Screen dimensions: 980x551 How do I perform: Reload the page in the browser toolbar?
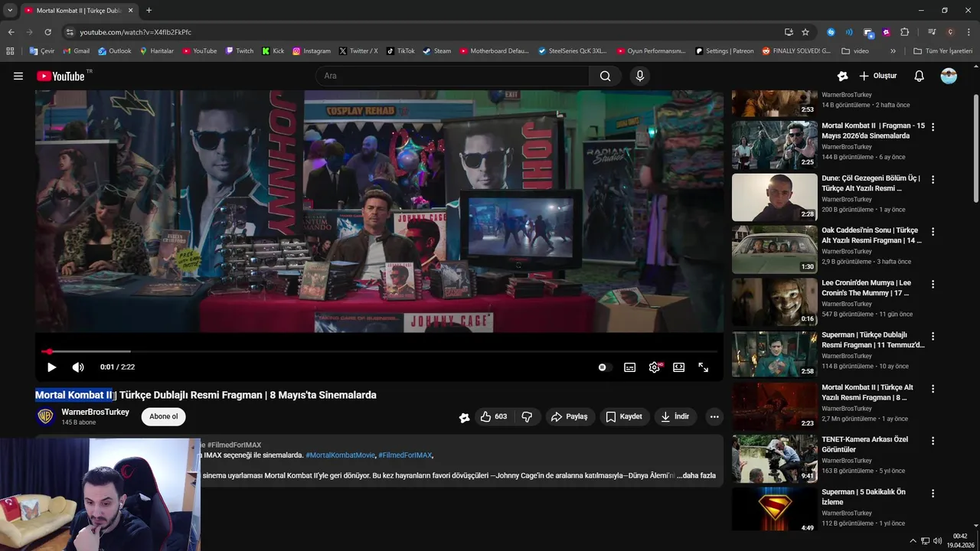(47, 32)
